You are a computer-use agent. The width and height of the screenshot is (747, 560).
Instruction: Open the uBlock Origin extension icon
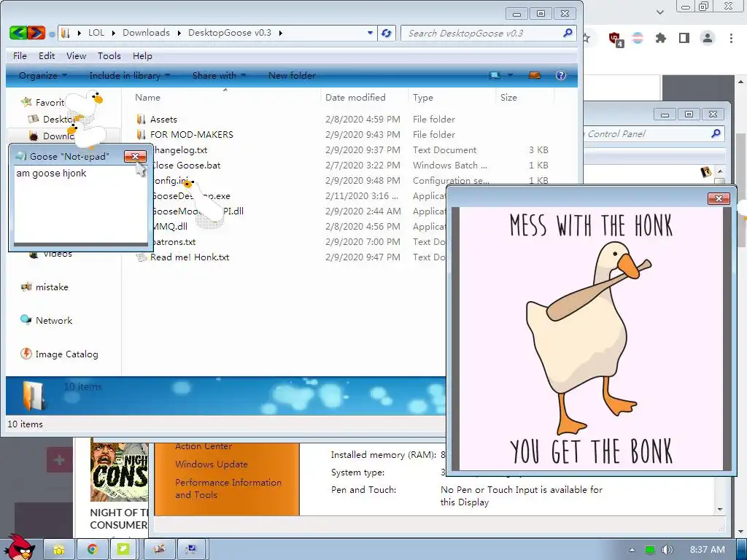click(x=615, y=39)
